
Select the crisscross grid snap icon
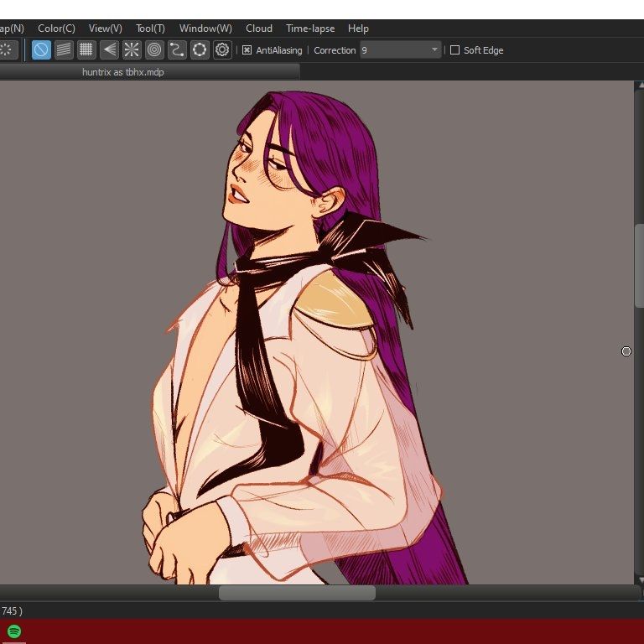[86, 50]
